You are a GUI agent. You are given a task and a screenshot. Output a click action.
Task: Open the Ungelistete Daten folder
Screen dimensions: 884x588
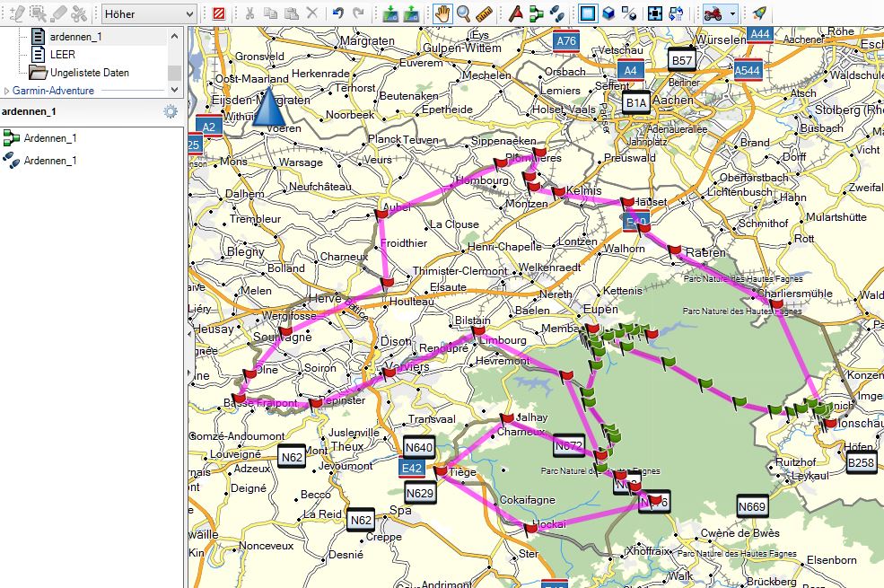89,73
